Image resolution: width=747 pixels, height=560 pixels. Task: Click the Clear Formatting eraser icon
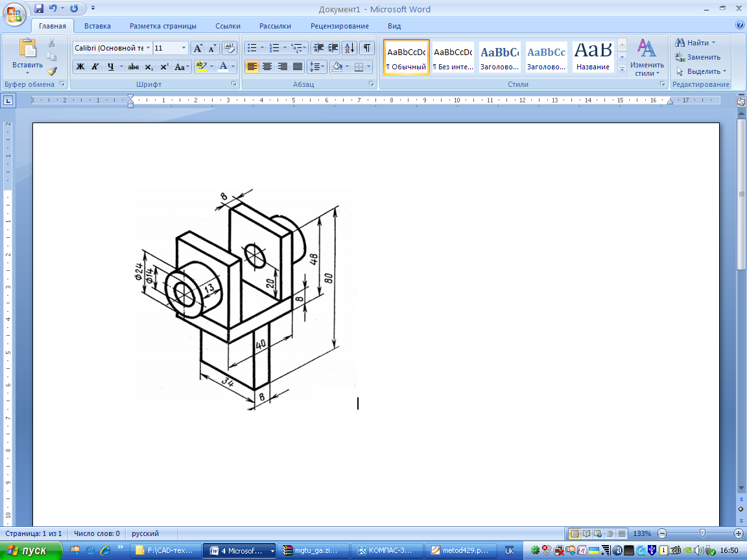[x=230, y=48]
